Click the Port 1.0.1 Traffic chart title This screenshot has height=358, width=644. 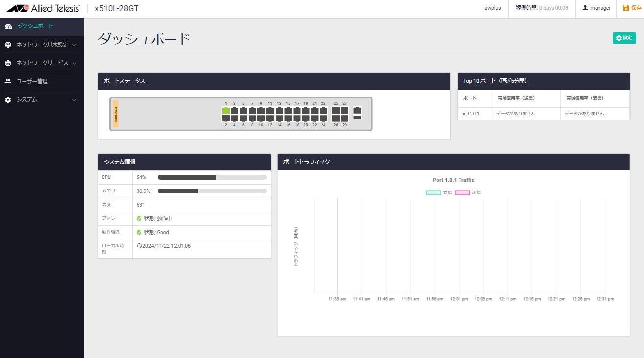point(454,180)
